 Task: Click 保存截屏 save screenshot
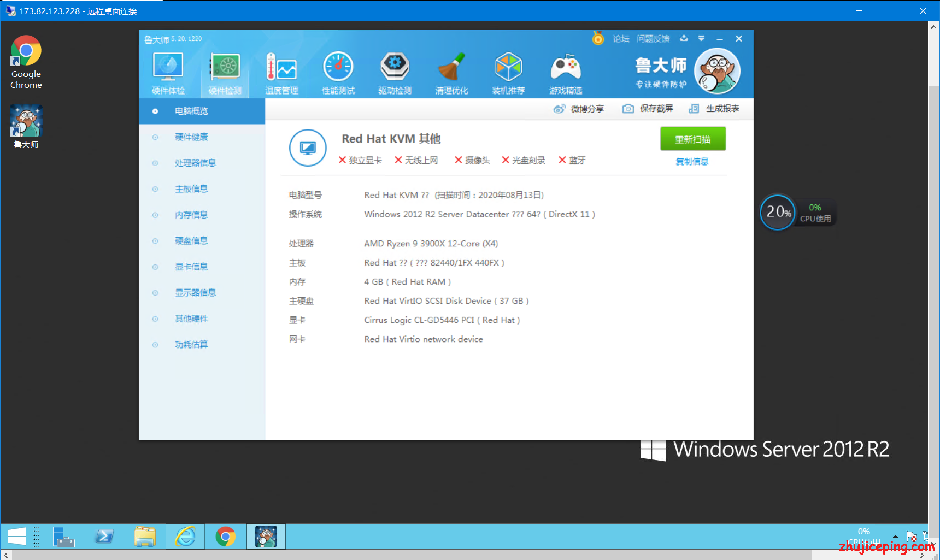648,109
